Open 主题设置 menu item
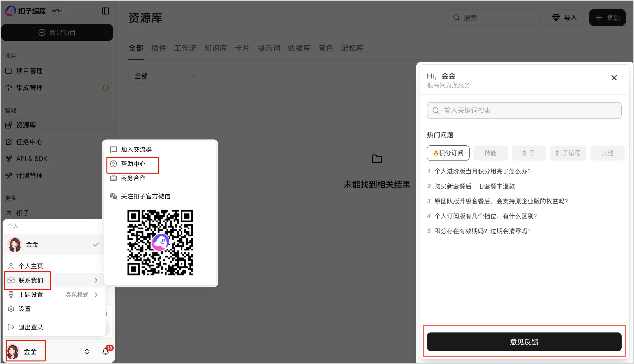 (53, 295)
